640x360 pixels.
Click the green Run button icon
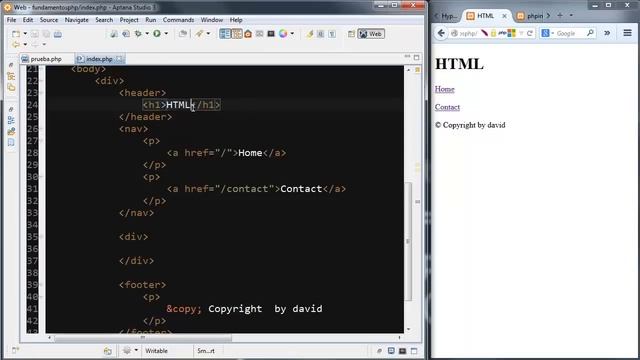157,33
